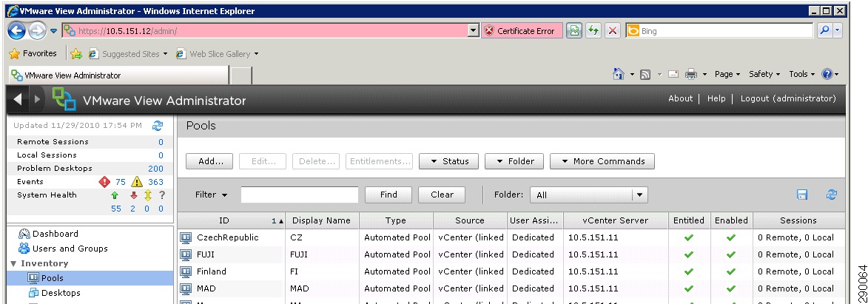868x304 pixels.
Task: Click the magnifier Search icon
Action: click(x=824, y=31)
